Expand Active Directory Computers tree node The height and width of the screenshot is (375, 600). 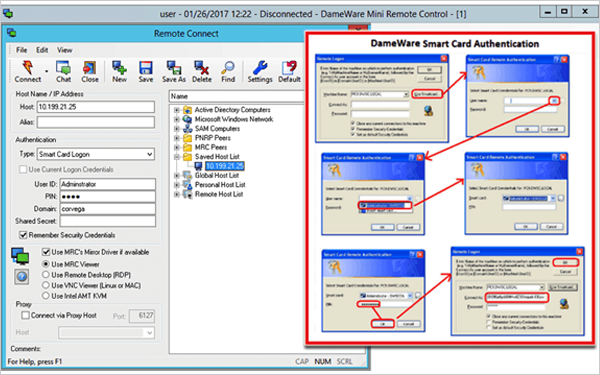pos(176,110)
